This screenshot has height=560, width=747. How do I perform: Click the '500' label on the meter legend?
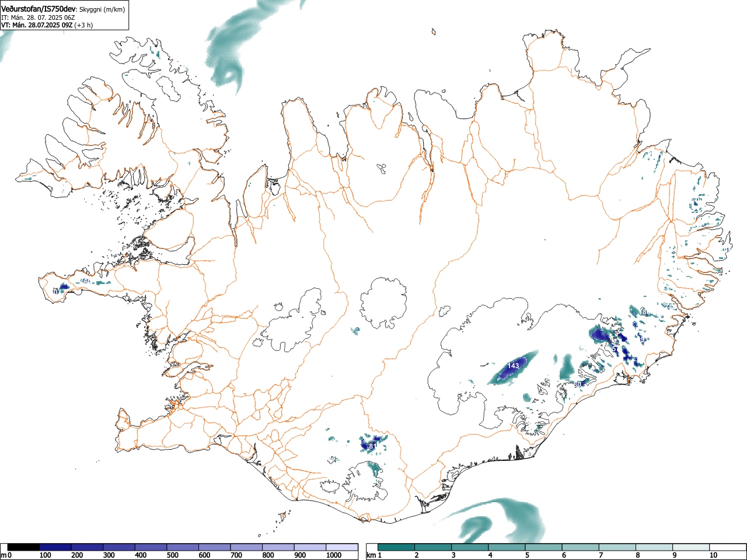tap(173, 555)
